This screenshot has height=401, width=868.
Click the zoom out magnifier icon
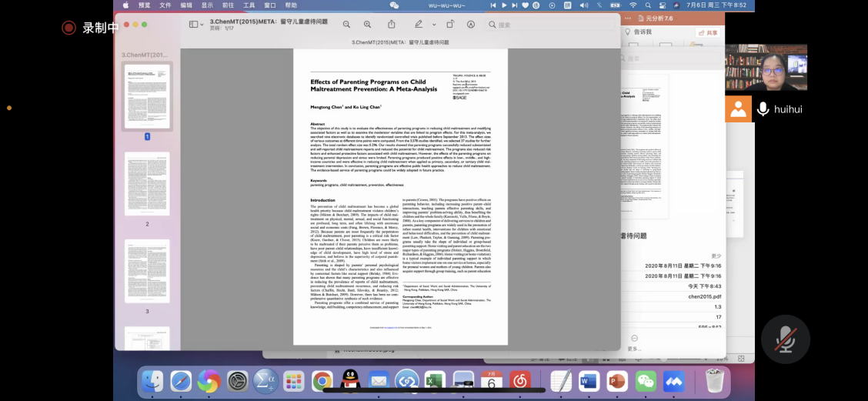[346, 25]
